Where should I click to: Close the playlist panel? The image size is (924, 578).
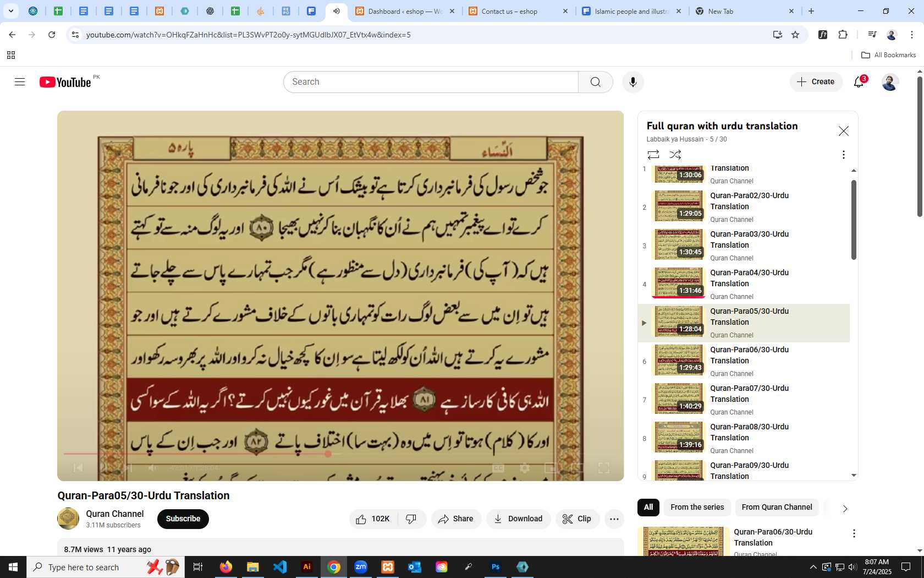843,131
